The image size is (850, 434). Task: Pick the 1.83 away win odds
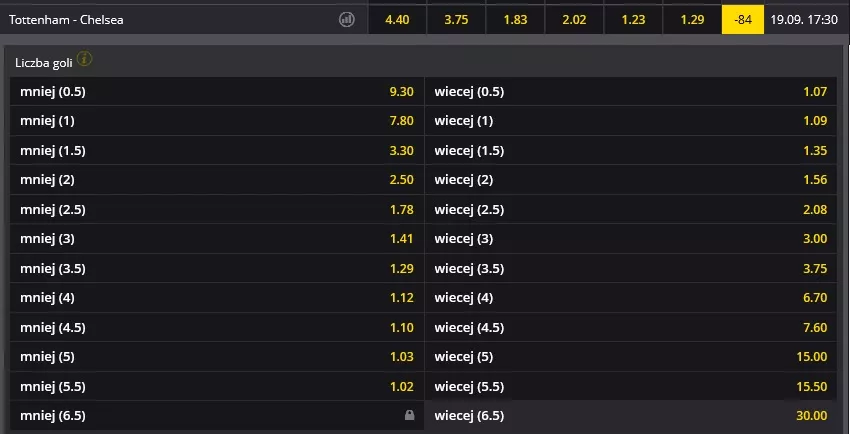[x=516, y=20]
